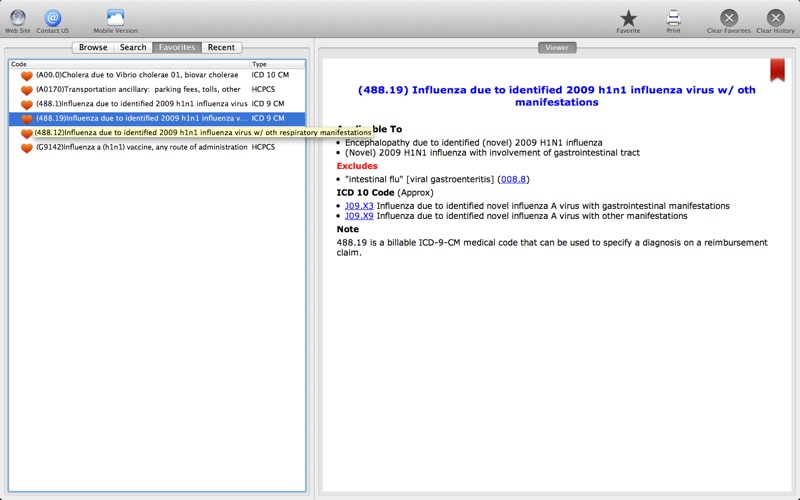The image size is (800, 500).
Task: Click the red Excludes heading
Action: point(357,166)
